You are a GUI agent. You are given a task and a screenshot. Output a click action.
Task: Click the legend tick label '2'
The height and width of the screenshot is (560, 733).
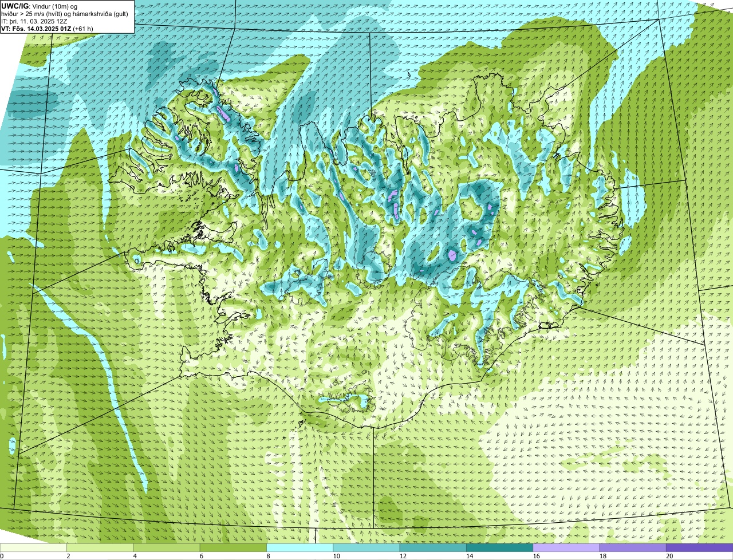pyautogui.click(x=68, y=556)
